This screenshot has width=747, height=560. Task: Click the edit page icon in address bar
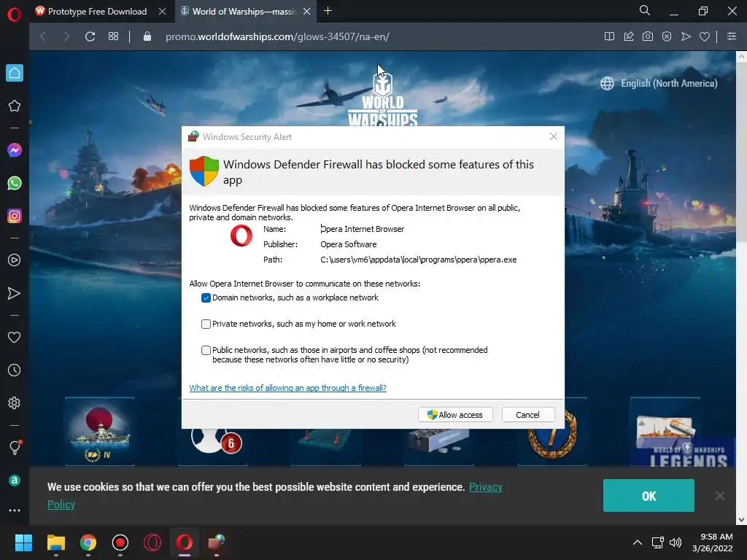click(x=629, y=36)
